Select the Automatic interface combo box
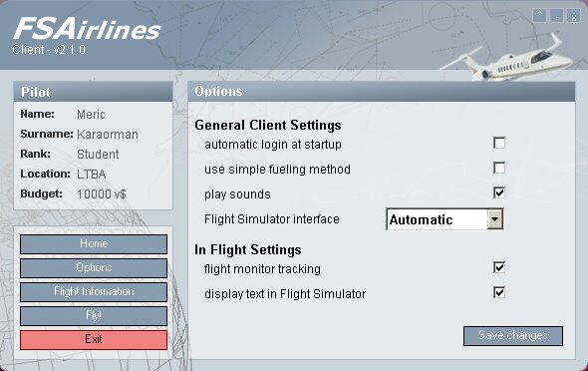Image resolution: width=588 pixels, height=371 pixels. point(444,219)
